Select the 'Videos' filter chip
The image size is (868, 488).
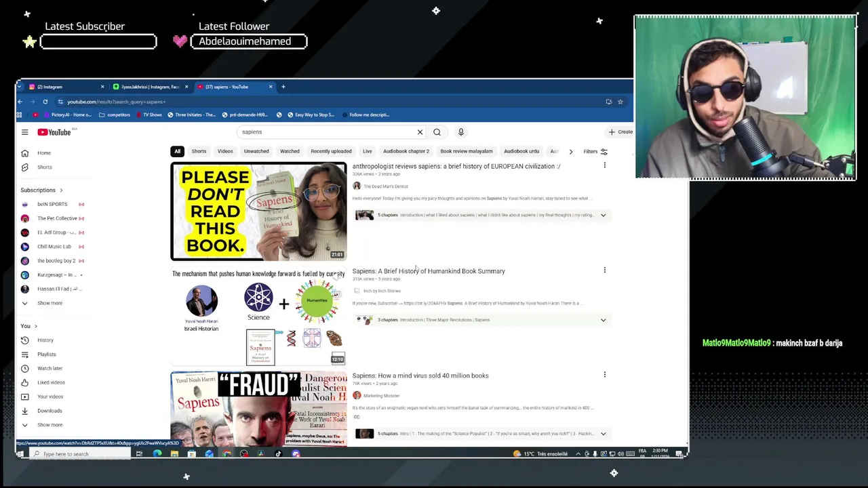click(225, 151)
